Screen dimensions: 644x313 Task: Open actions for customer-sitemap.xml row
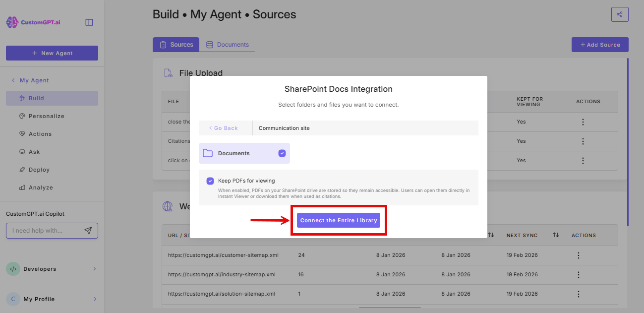click(578, 255)
